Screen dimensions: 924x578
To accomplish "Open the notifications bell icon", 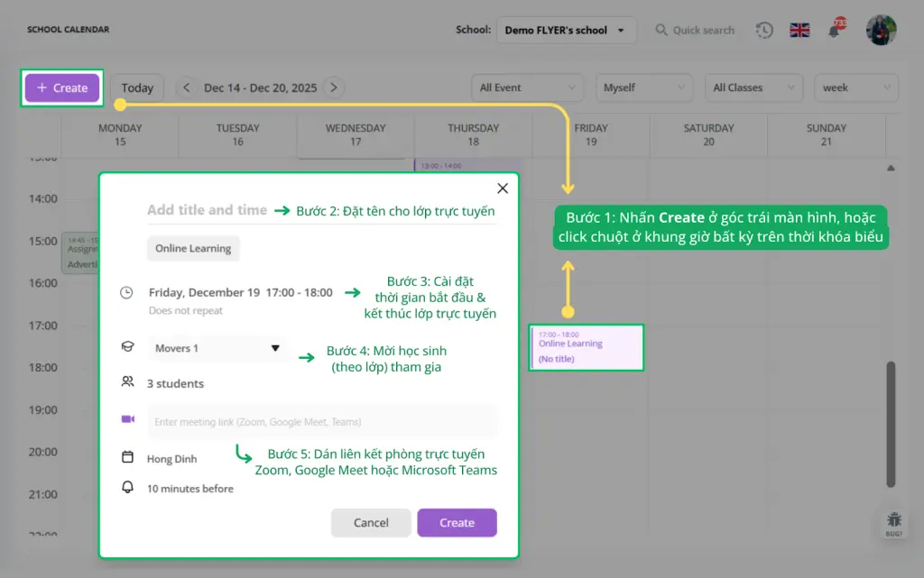I will pyautogui.click(x=835, y=30).
